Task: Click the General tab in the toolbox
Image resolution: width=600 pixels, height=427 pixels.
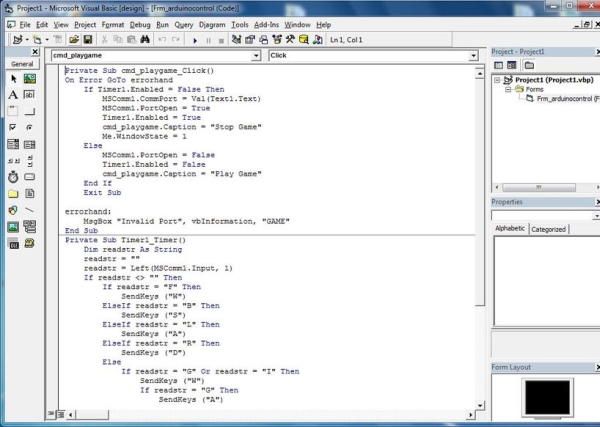Action: click(x=22, y=64)
